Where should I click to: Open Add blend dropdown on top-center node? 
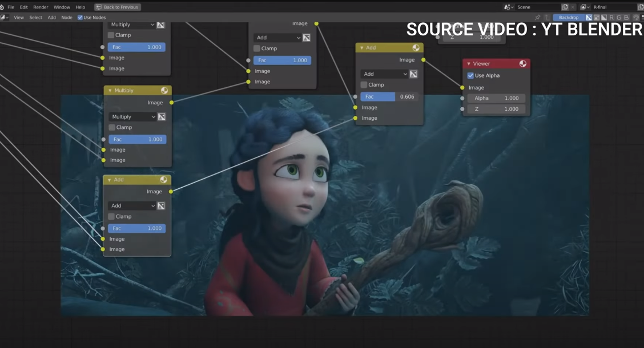coord(277,38)
